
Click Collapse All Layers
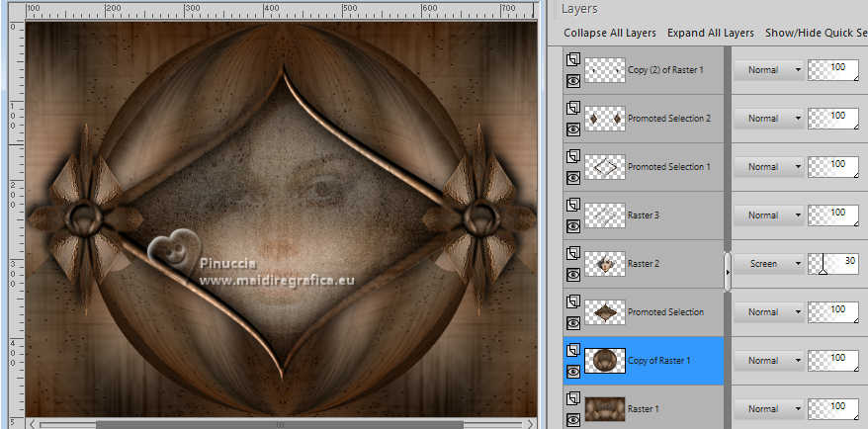click(610, 33)
